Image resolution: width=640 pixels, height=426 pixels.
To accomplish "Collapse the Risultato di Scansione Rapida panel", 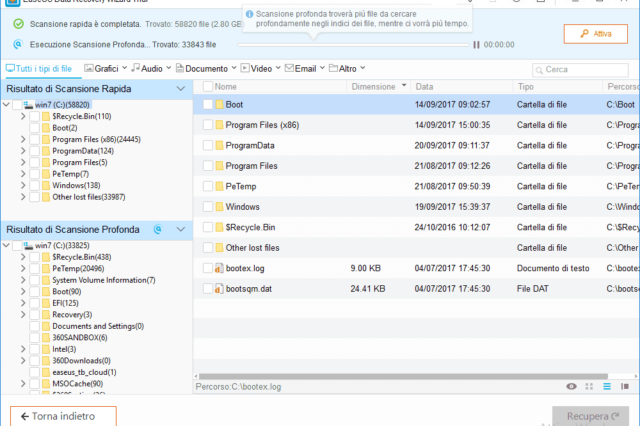I will pyautogui.click(x=180, y=89).
